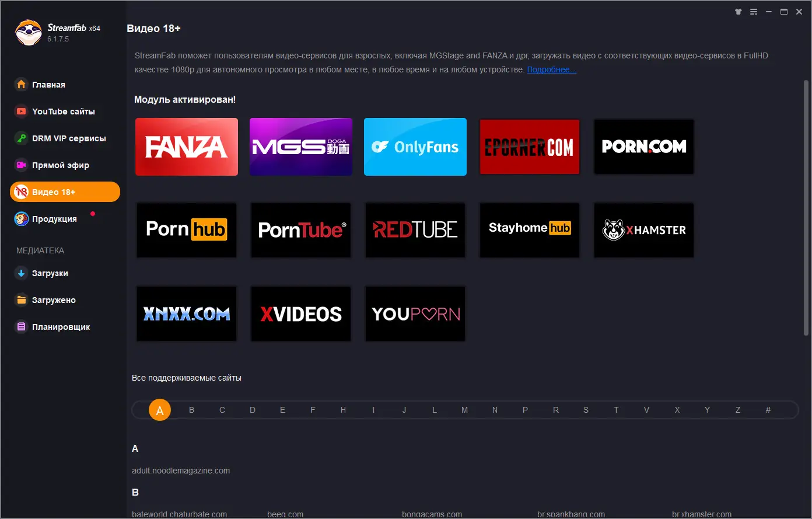Viewport: 812px width, 519px height.
Task: Click the Модуль активирован! heading
Action: pos(185,100)
